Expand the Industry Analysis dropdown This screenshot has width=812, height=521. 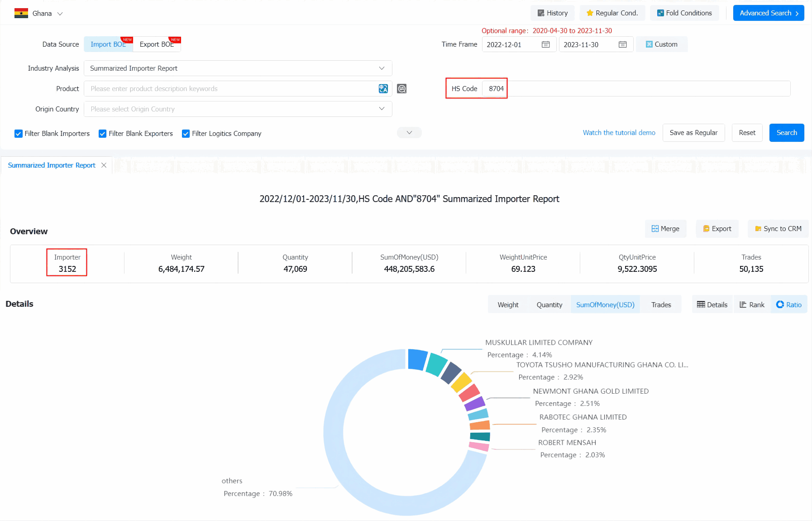pos(238,68)
